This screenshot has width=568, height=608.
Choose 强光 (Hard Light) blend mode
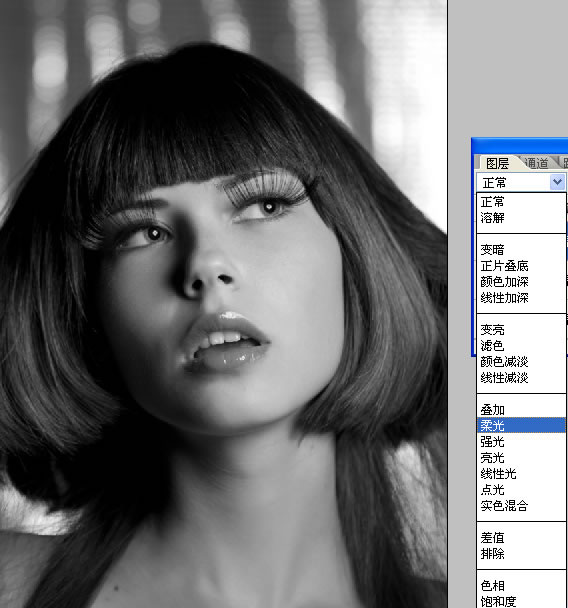pyautogui.click(x=521, y=442)
